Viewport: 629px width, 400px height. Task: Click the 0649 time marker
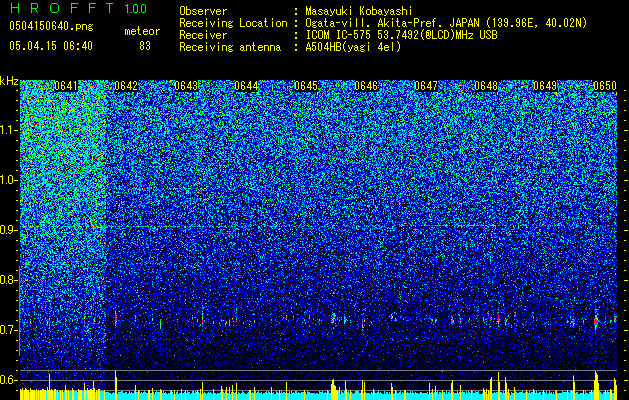click(x=545, y=86)
